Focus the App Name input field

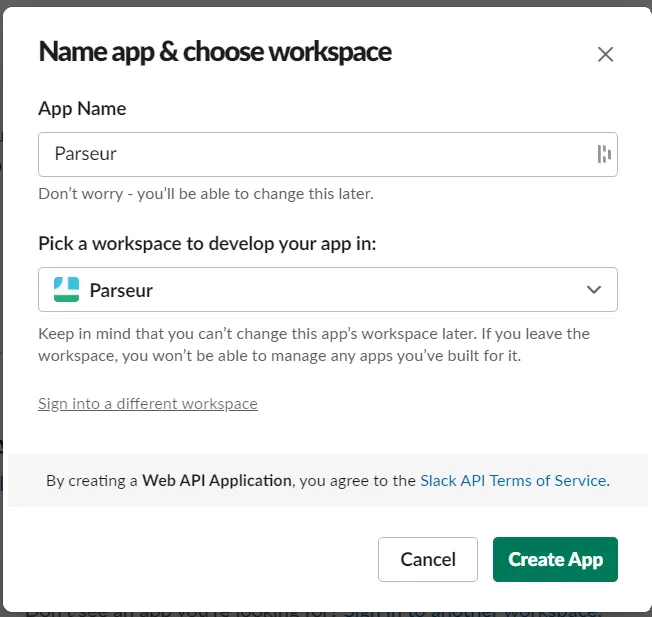(328, 154)
